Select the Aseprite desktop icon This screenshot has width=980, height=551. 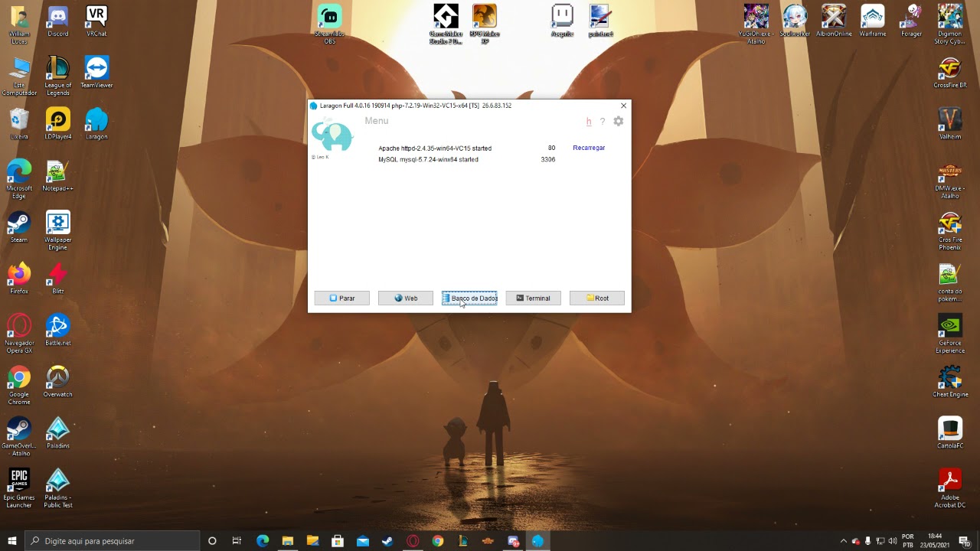[562, 21]
